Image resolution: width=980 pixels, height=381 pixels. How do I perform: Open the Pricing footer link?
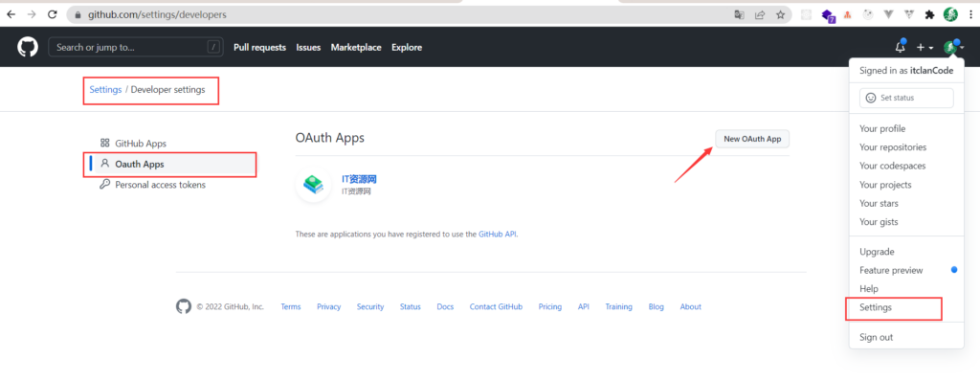coord(550,306)
